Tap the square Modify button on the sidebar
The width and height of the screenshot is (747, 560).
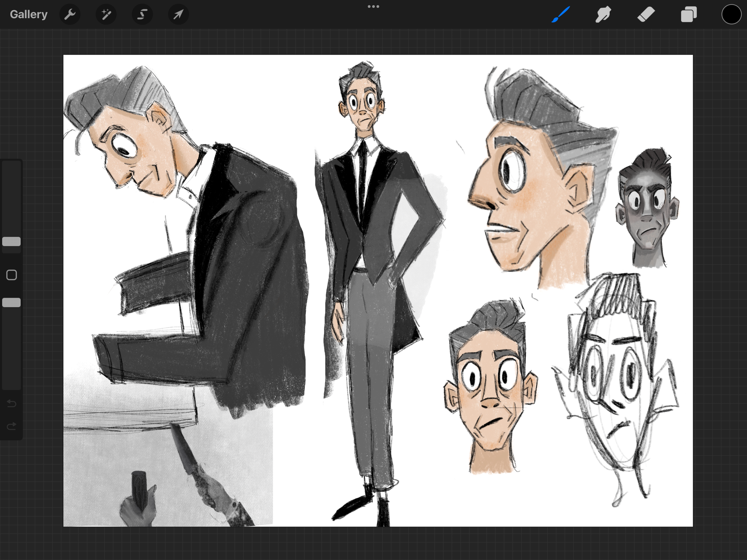tap(11, 275)
